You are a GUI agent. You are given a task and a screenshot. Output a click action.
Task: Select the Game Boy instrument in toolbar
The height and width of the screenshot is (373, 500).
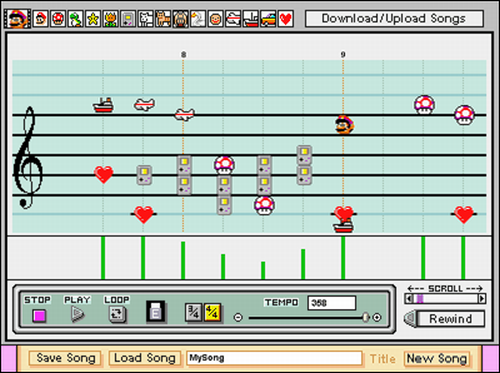tap(128, 18)
